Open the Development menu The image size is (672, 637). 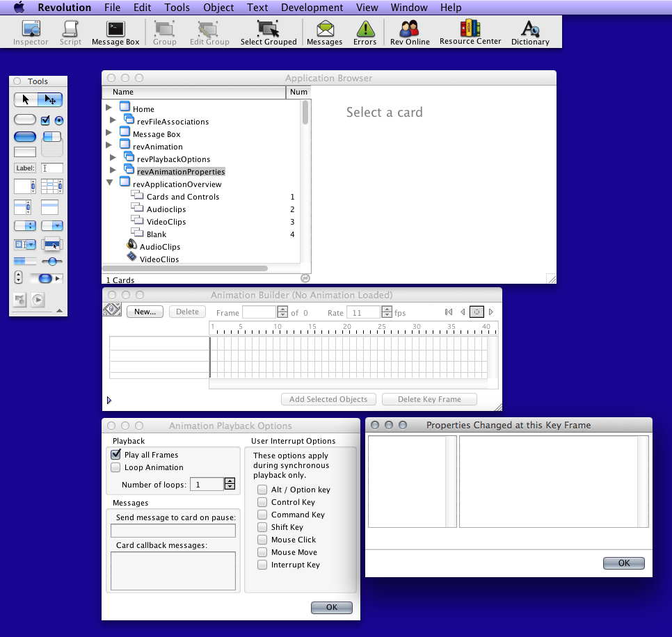coord(312,7)
